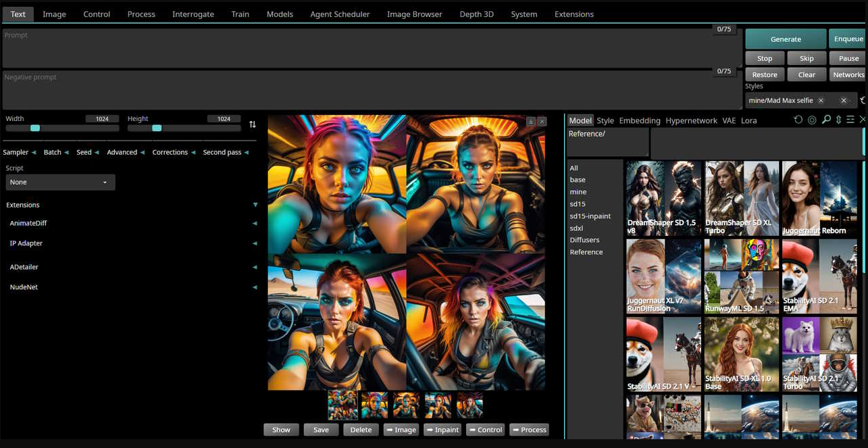The width and height of the screenshot is (868, 448).
Task: Click the circular target icon beside refresh
Action: tap(812, 120)
